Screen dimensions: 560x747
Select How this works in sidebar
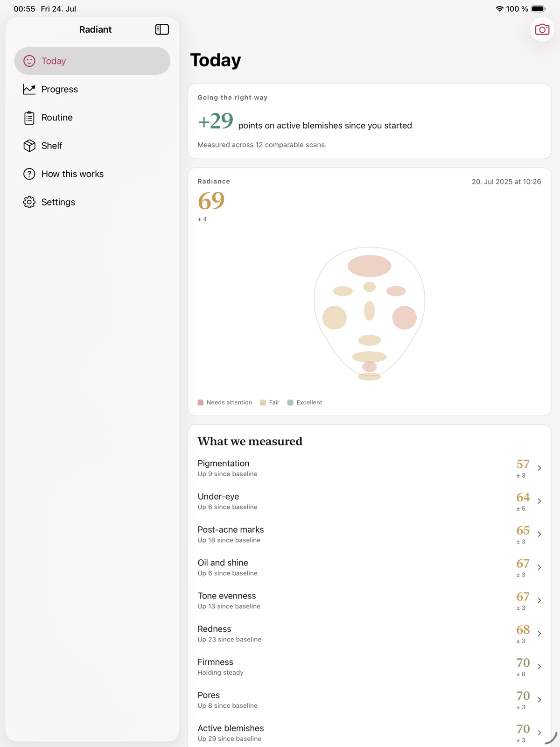tap(92, 174)
